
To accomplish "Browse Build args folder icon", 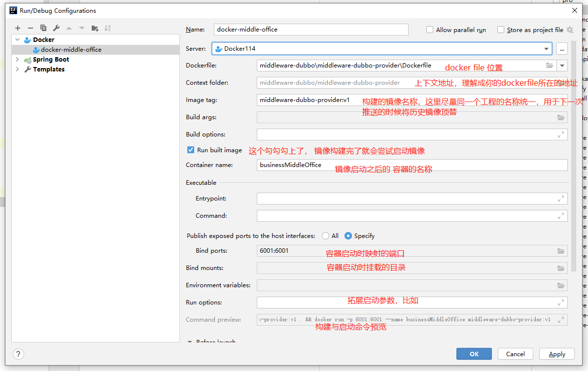I will (560, 117).
